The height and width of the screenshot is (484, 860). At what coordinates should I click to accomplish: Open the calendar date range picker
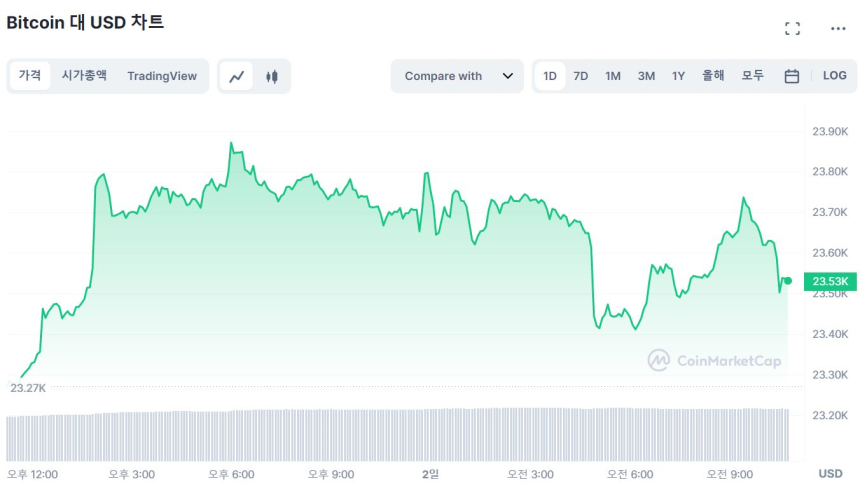point(791,76)
